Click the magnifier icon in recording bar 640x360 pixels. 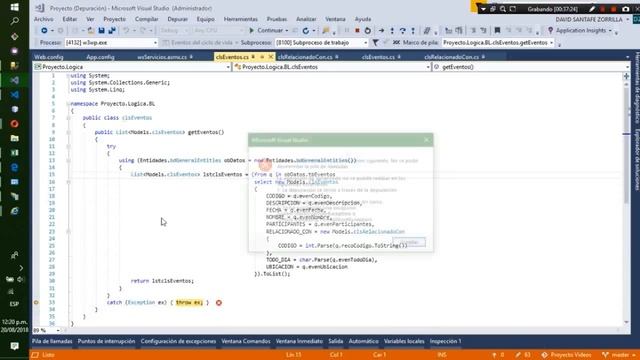(503, 9)
